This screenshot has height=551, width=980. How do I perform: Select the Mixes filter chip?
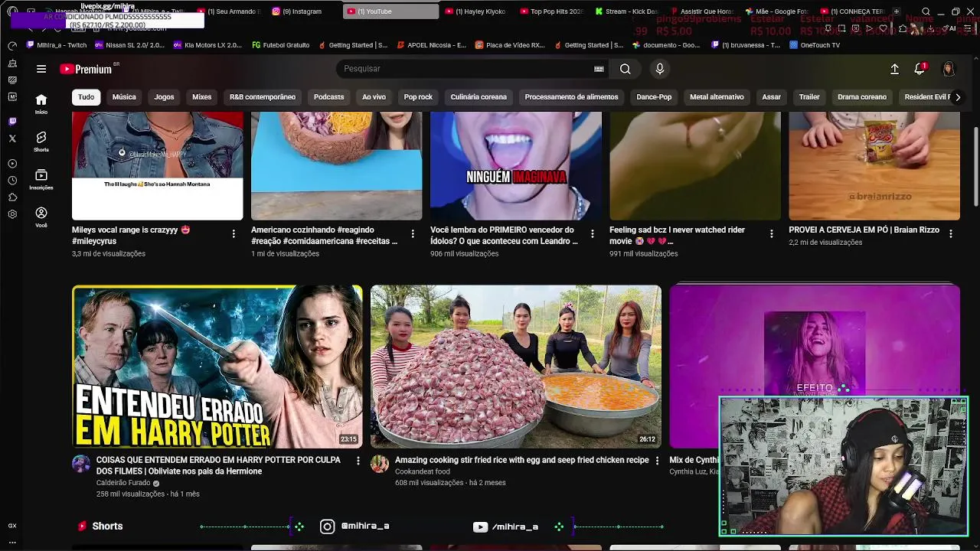(x=201, y=97)
